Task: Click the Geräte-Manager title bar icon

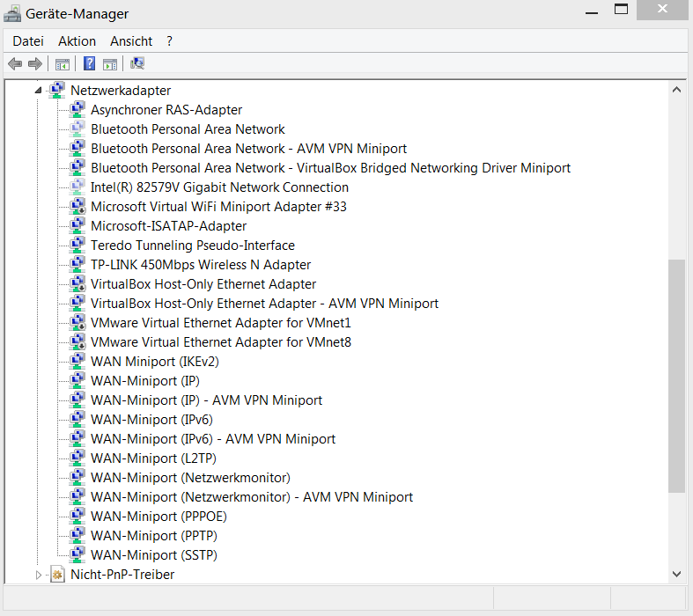Action: (12, 14)
